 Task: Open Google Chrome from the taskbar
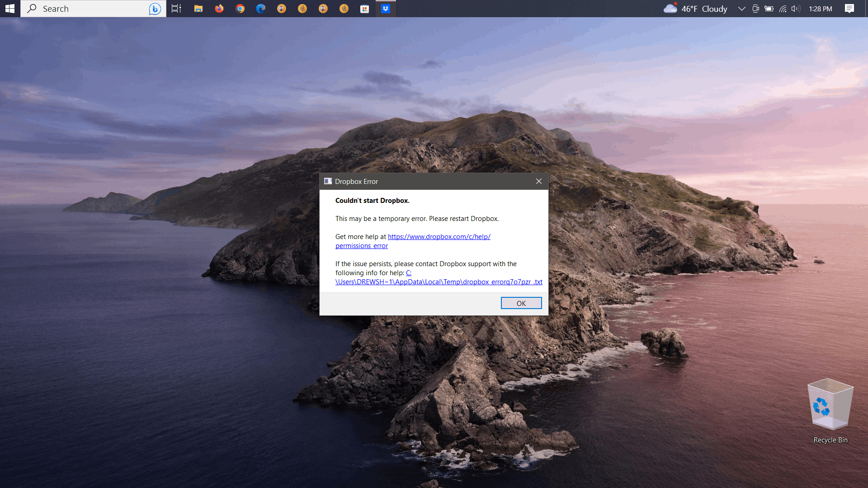point(240,9)
